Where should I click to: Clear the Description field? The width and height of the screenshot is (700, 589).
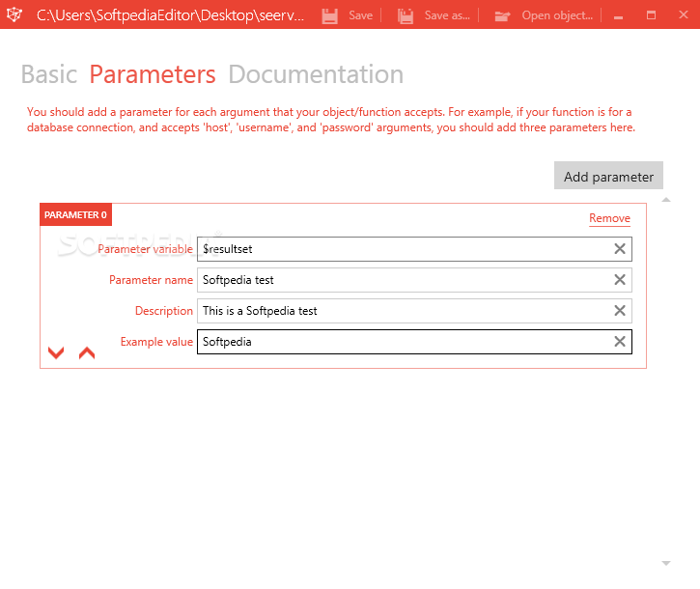click(x=620, y=310)
